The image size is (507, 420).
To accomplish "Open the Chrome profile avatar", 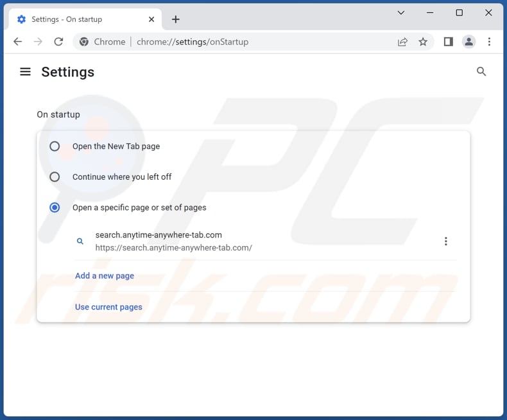I will tap(469, 42).
